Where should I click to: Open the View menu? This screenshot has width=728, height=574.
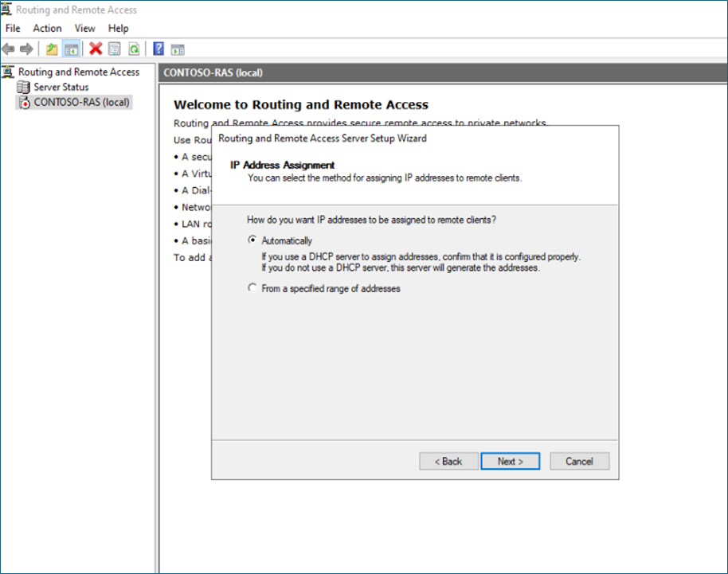(x=84, y=29)
